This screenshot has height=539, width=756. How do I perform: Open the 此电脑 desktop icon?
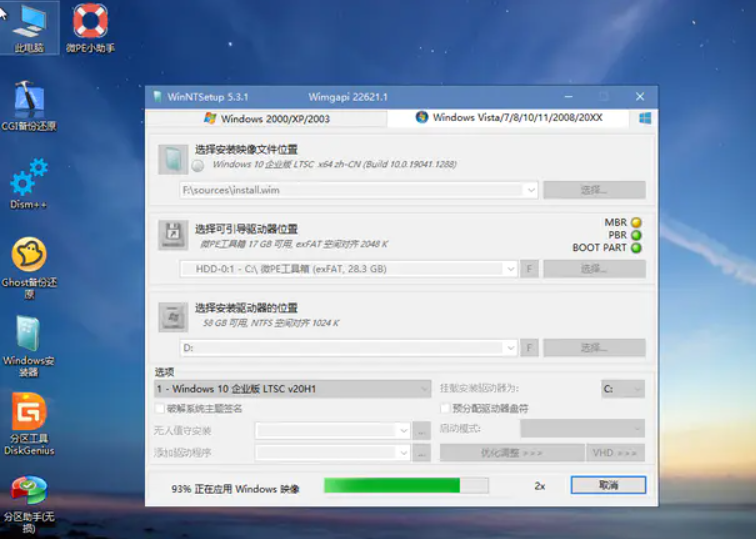pyautogui.click(x=29, y=27)
